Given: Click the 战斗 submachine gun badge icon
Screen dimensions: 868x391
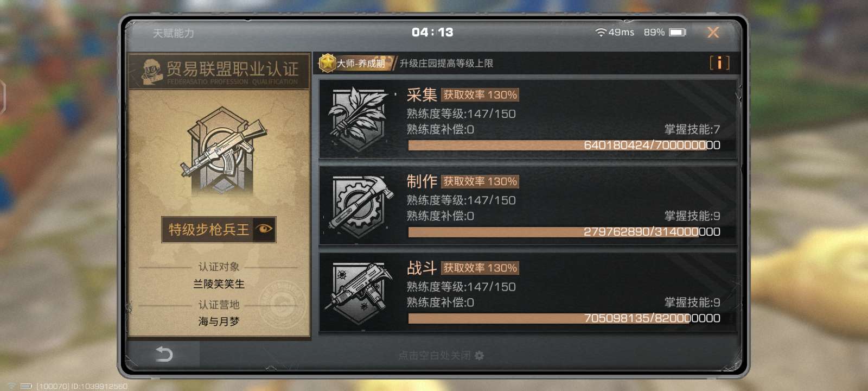Looking at the screenshot, I should [x=359, y=292].
